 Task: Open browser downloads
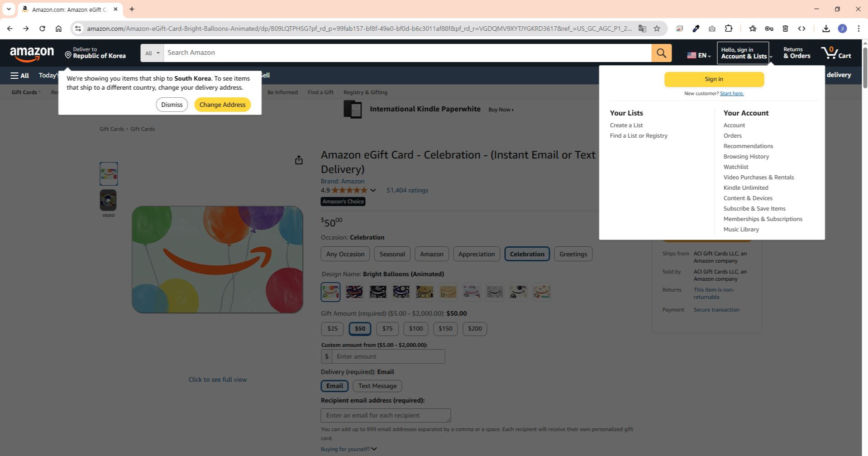826,29
